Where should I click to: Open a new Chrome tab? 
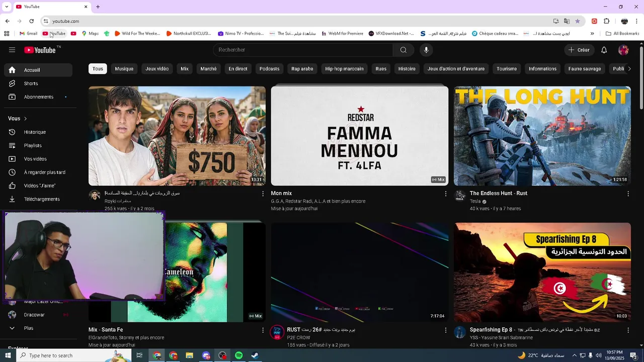click(x=98, y=7)
